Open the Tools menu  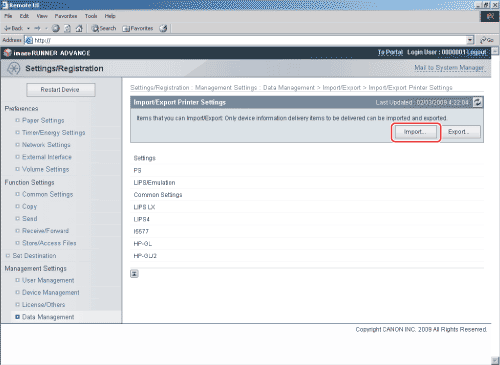point(91,16)
